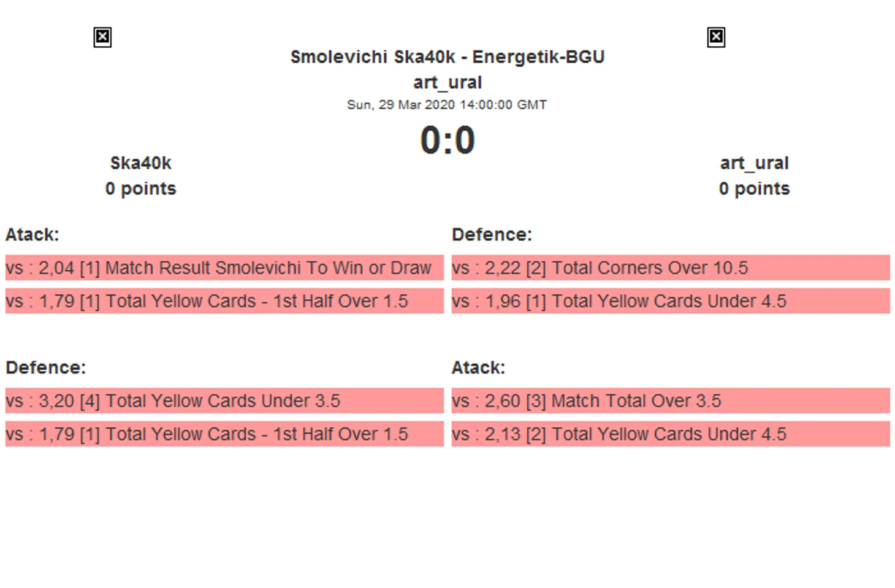The image size is (895, 588).
Task: Click the broken team logo icon above art_ural player name
Action: (x=716, y=37)
